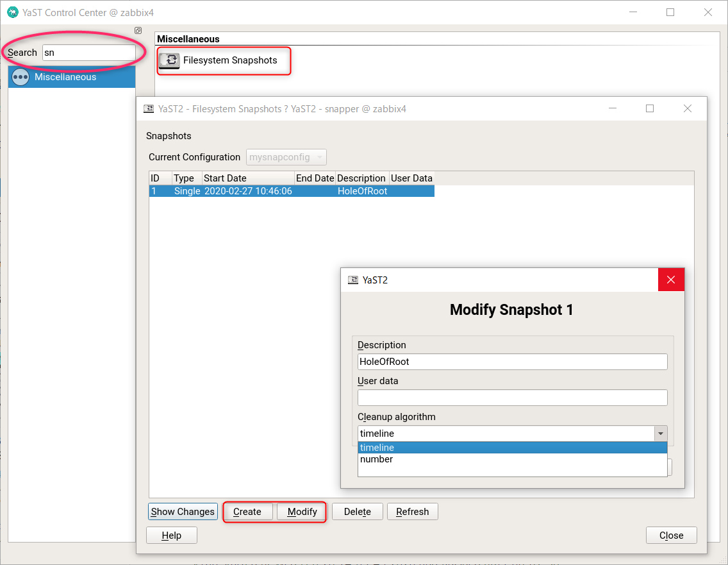Sort snapshots by Type column header

click(186, 178)
